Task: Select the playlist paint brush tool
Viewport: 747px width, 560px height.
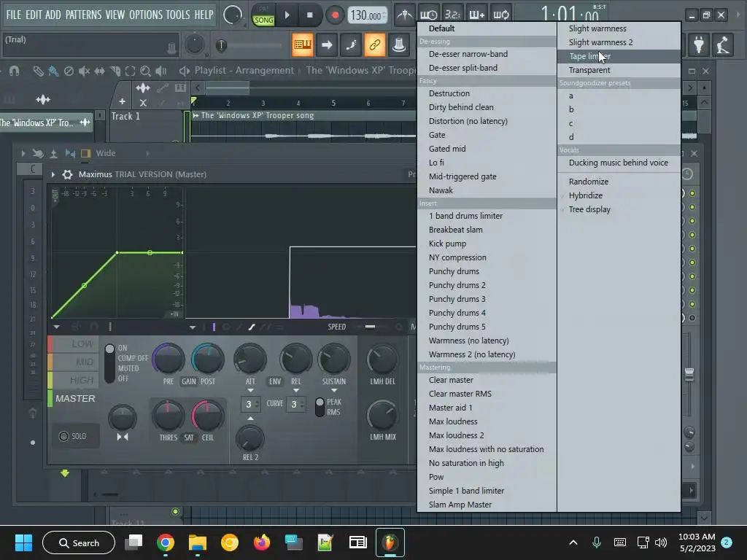Action: pos(53,71)
